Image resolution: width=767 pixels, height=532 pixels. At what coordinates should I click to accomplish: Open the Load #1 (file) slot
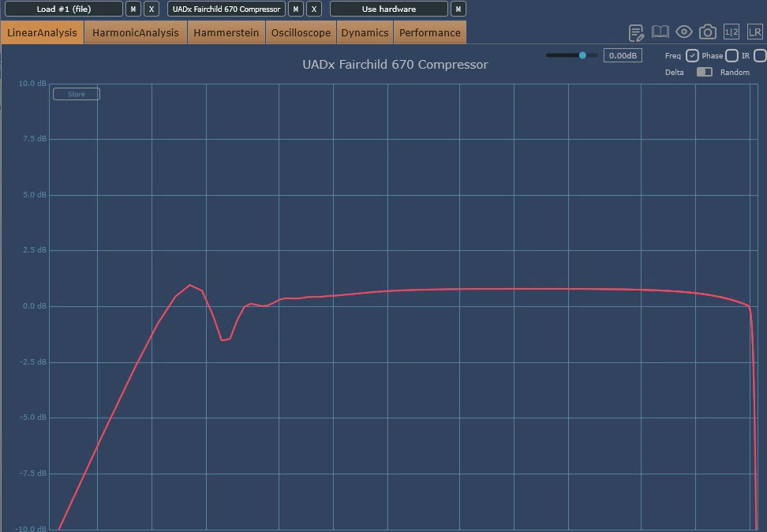point(64,9)
